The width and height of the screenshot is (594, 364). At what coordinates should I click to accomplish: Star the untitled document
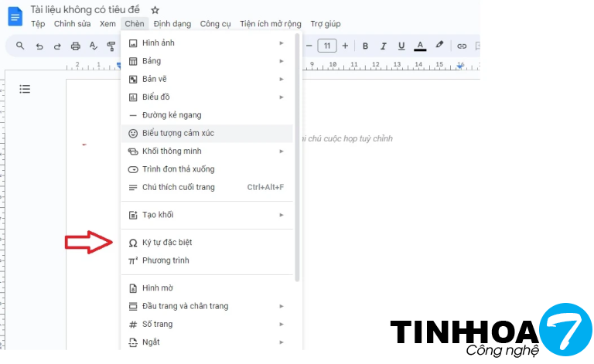click(155, 10)
